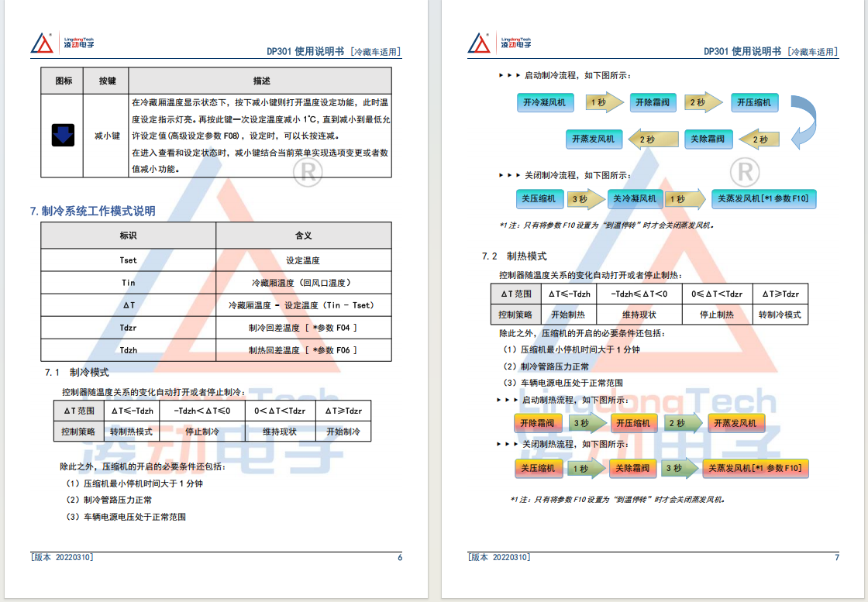The height and width of the screenshot is (602, 868).
Task: Select the '减小键' table cell
Action: [105, 136]
